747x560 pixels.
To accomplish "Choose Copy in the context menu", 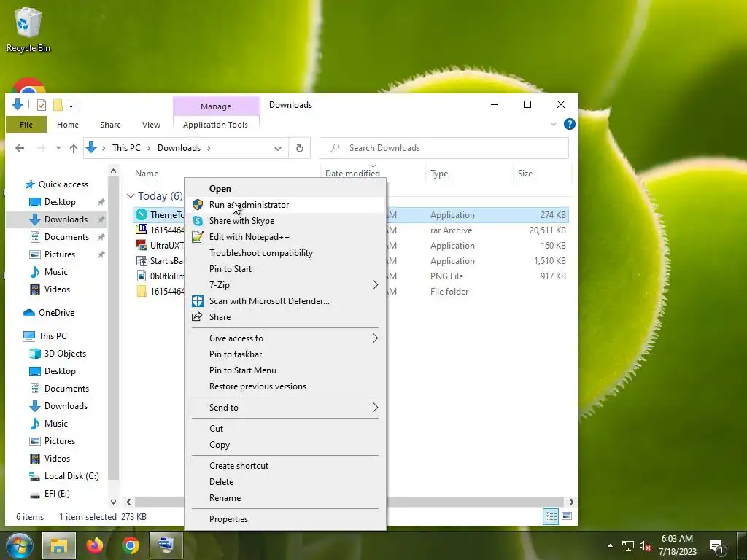I will pyautogui.click(x=220, y=445).
